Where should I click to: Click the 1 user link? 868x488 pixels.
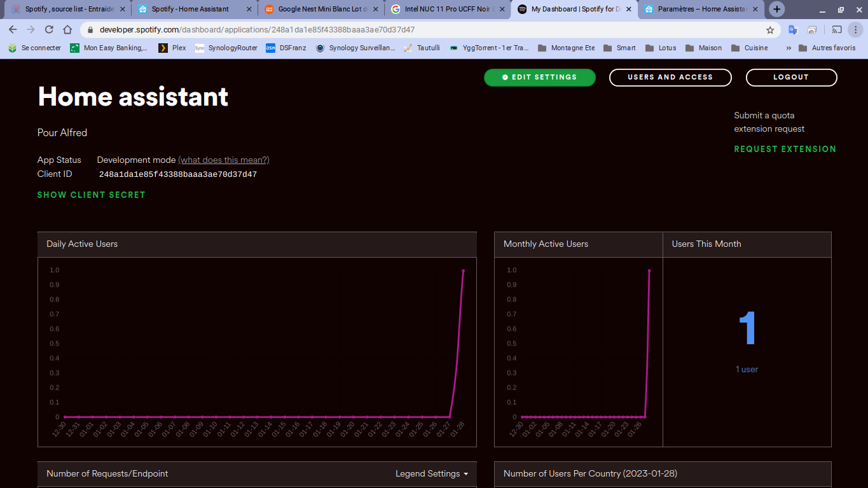click(x=747, y=369)
